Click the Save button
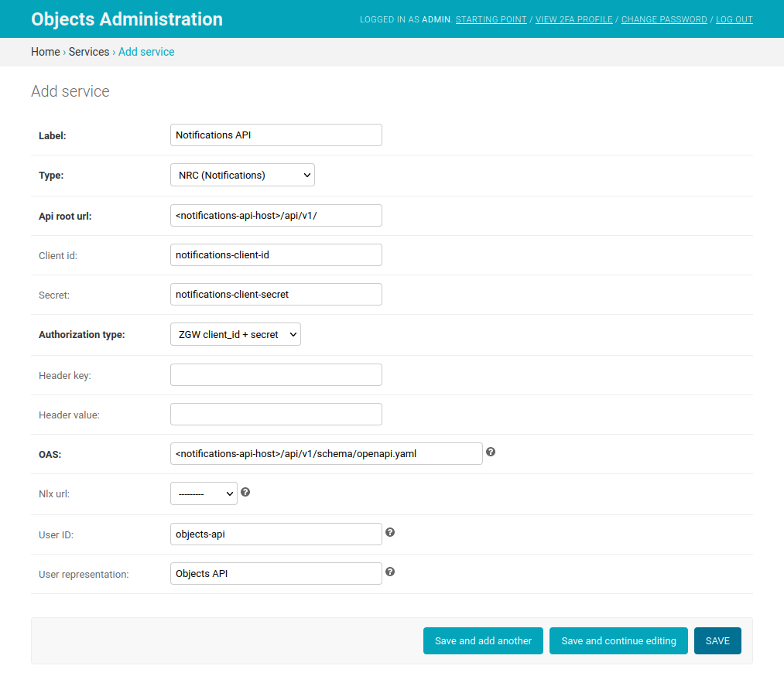The image size is (784, 676). tap(717, 641)
